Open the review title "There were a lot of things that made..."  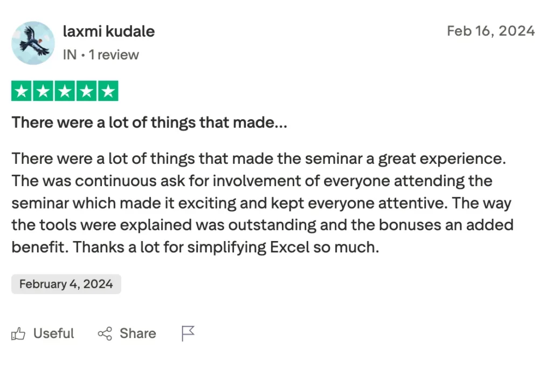149,122
